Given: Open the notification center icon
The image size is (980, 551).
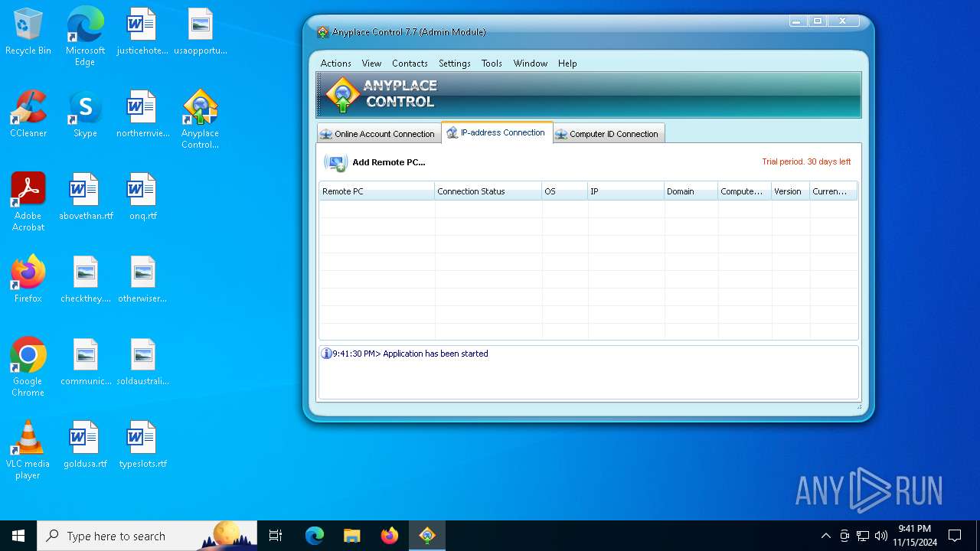Looking at the screenshot, I should coord(955,536).
